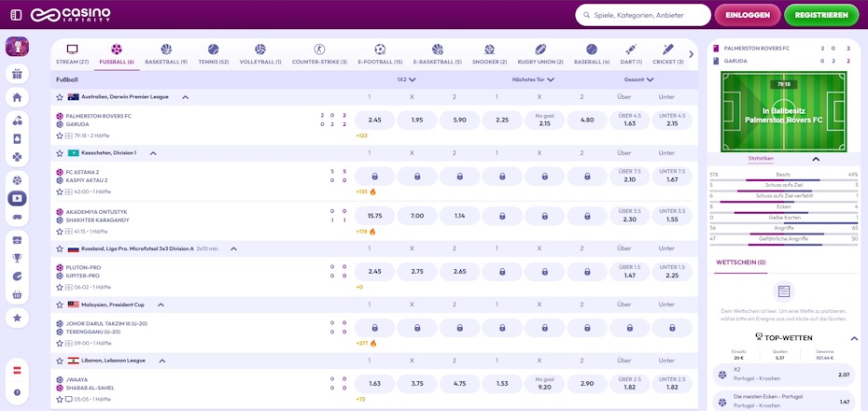Viewport: 868px width, 411px height.
Task: Collapse the Top-Wetten section
Action: click(x=854, y=337)
